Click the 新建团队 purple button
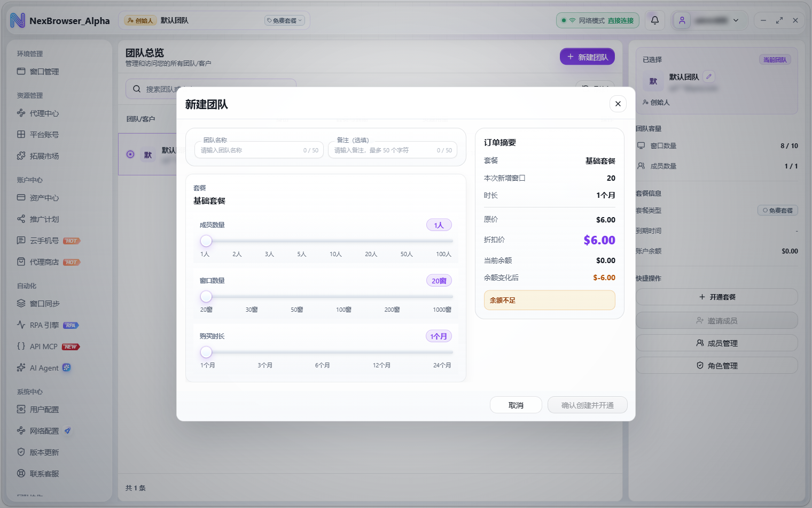Screen dimensions: 812x508 tap(587, 57)
